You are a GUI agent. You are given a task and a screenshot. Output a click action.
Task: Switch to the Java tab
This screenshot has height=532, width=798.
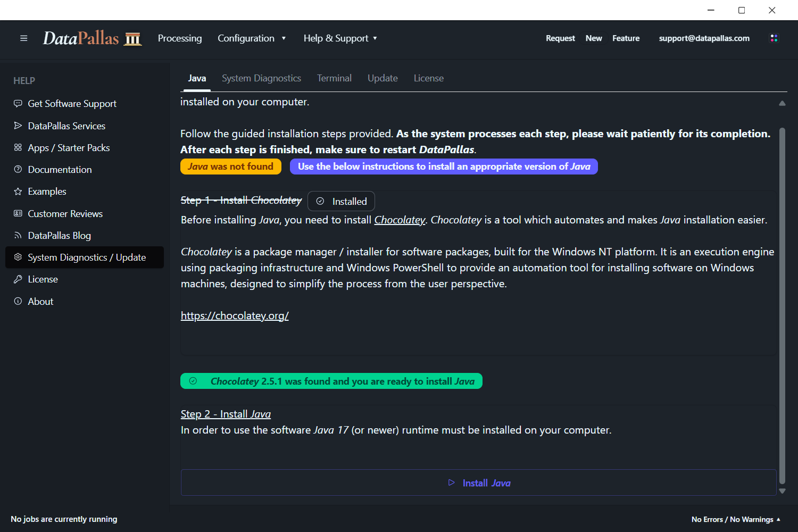(x=197, y=78)
